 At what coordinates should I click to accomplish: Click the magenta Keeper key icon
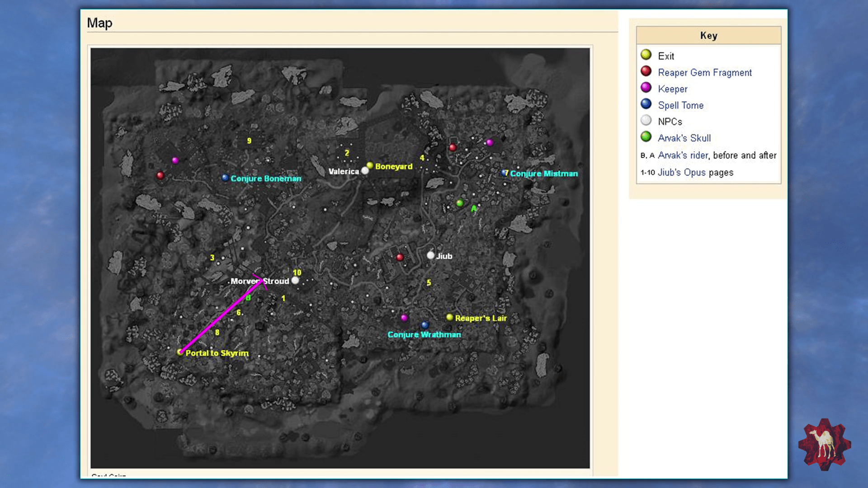pos(646,87)
